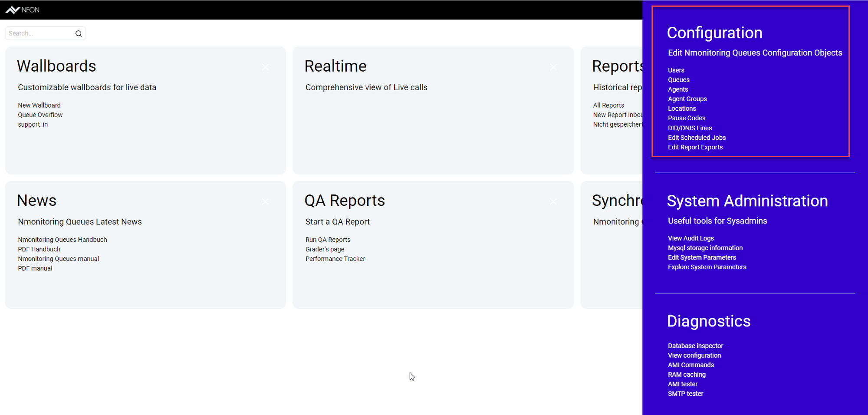The width and height of the screenshot is (868, 415).
Task: Click the magnifier search icon
Action: 79,33
